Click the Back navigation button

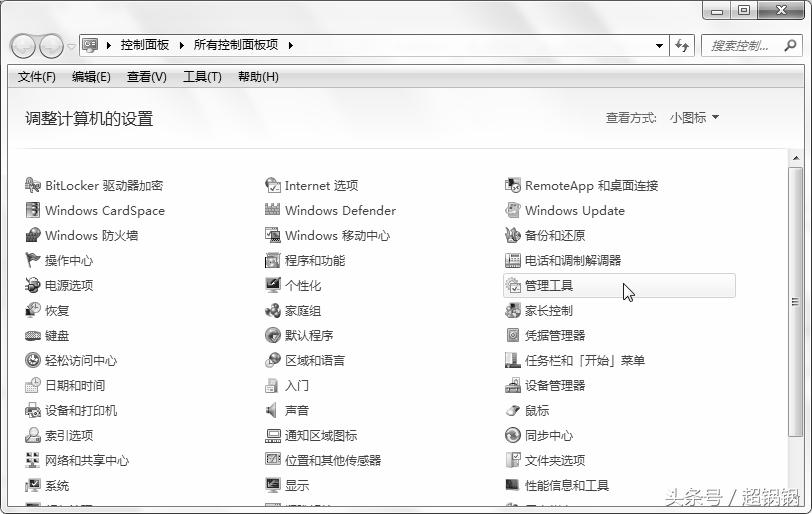pyautogui.click(x=23, y=46)
